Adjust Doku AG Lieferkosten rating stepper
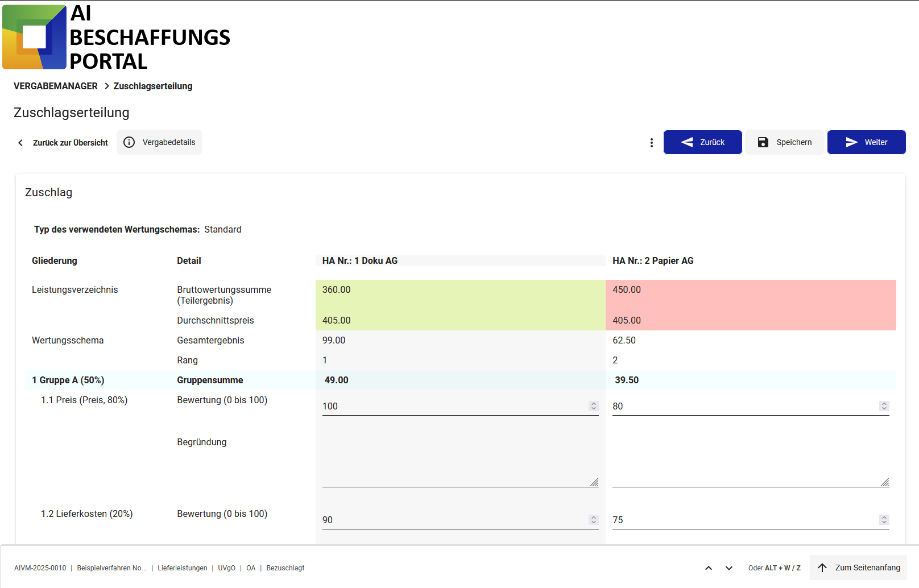Screen dimensions: 919x588 tap(594, 520)
